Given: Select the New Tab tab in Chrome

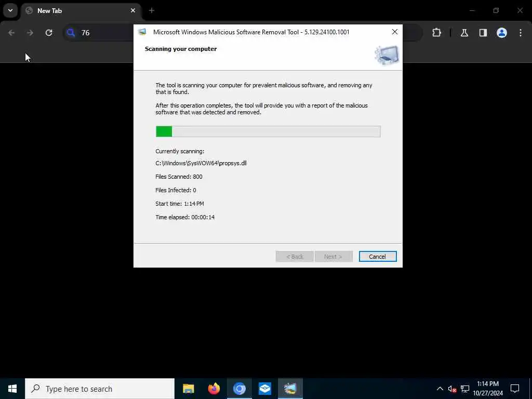Looking at the screenshot, I should pyautogui.click(x=82, y=11).
